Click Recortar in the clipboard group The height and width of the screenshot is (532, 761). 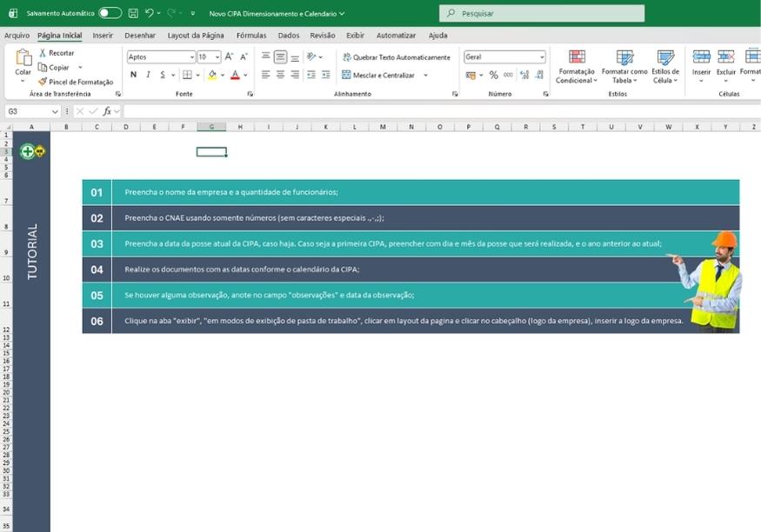[57, 53]
